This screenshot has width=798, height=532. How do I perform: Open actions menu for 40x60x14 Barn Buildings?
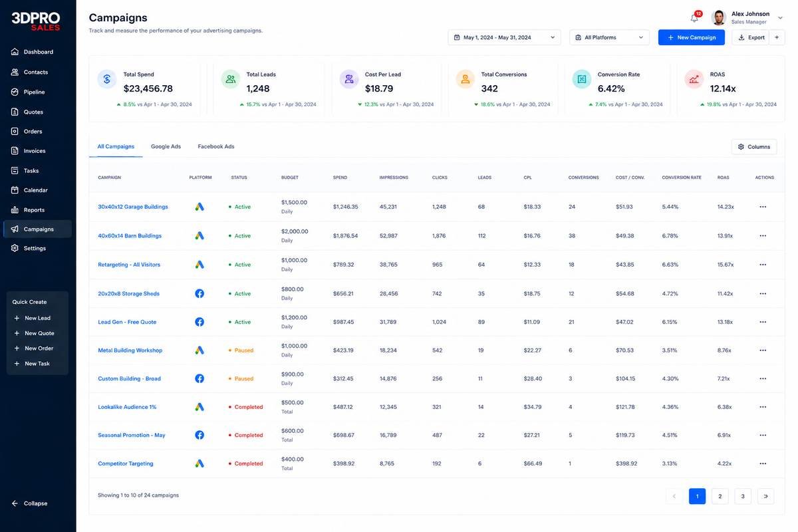(x=763, y=235)
